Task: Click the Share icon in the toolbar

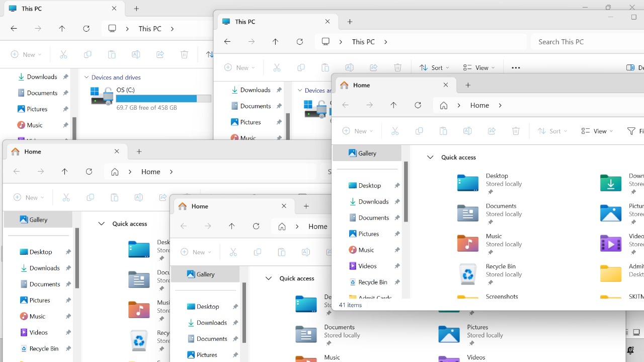Action: tap(492, 131)
